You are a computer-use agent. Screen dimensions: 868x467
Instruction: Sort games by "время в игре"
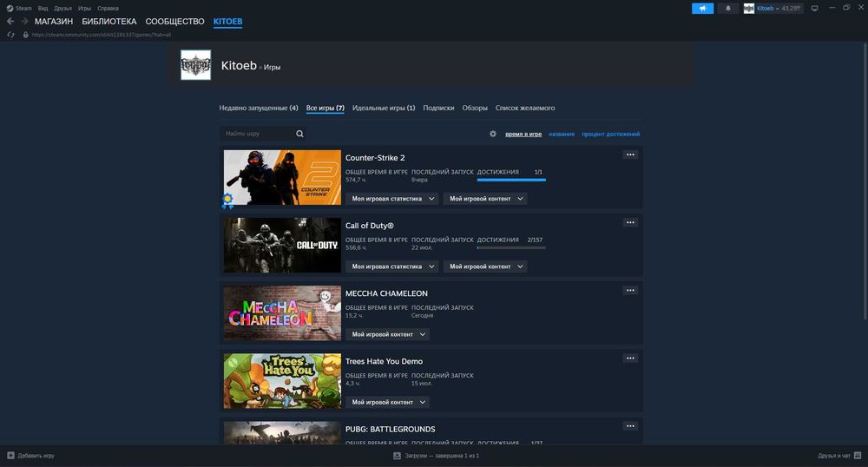523,134
